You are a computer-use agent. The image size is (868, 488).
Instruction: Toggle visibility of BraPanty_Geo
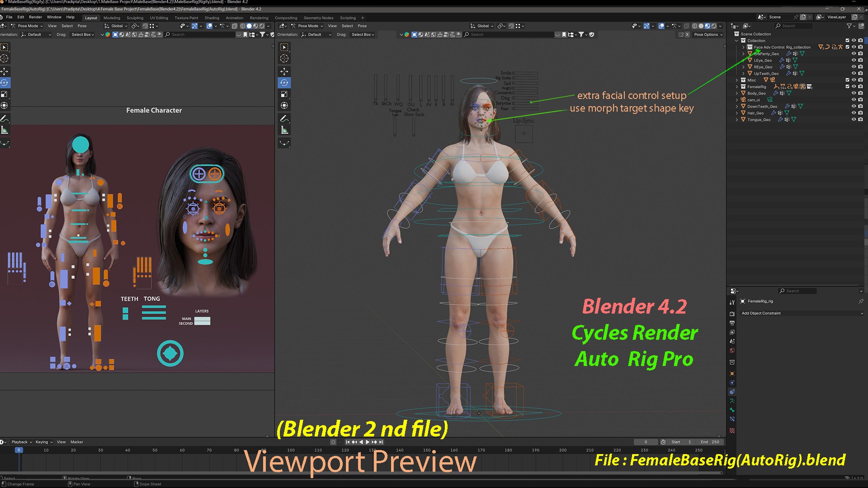click(854, 54)
